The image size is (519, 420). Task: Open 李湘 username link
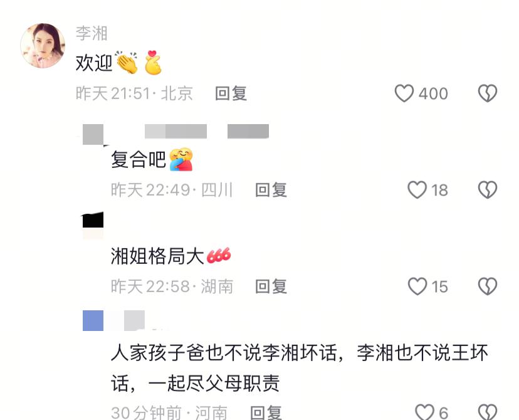pos(92,33)
